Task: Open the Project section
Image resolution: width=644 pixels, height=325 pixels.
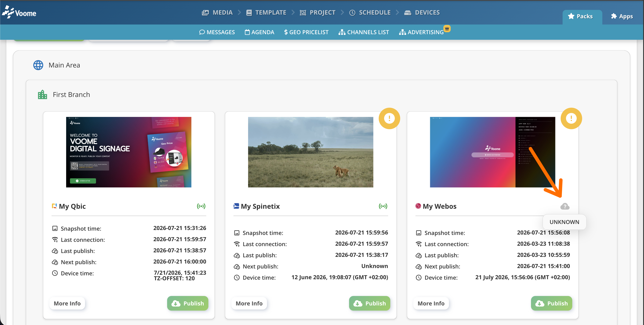Action: pyautogui.click(x=317, y=12)
